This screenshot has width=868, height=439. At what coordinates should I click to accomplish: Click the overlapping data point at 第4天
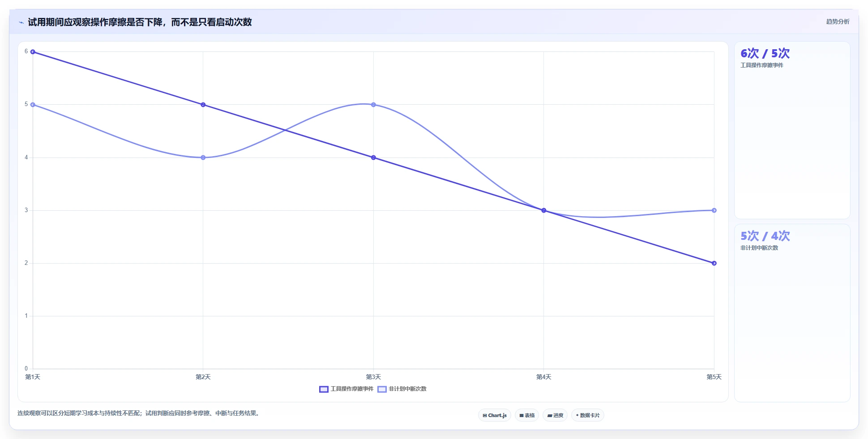click(x=544, y=210)
